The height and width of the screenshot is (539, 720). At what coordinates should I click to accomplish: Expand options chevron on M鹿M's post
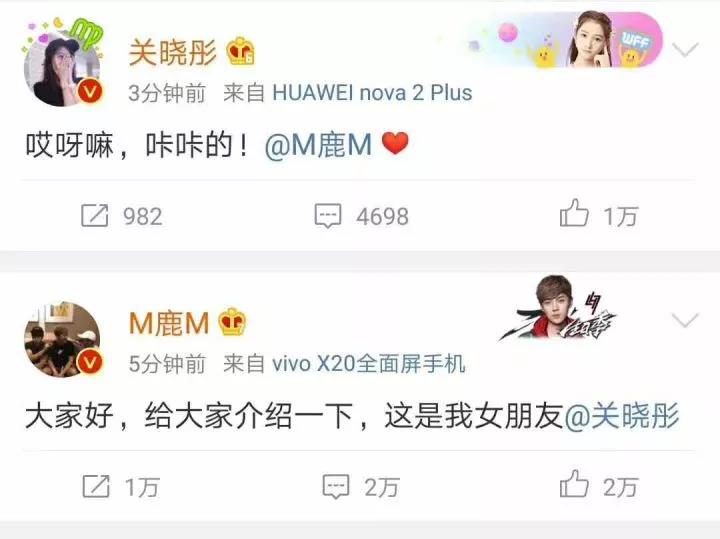coord(685,320)
